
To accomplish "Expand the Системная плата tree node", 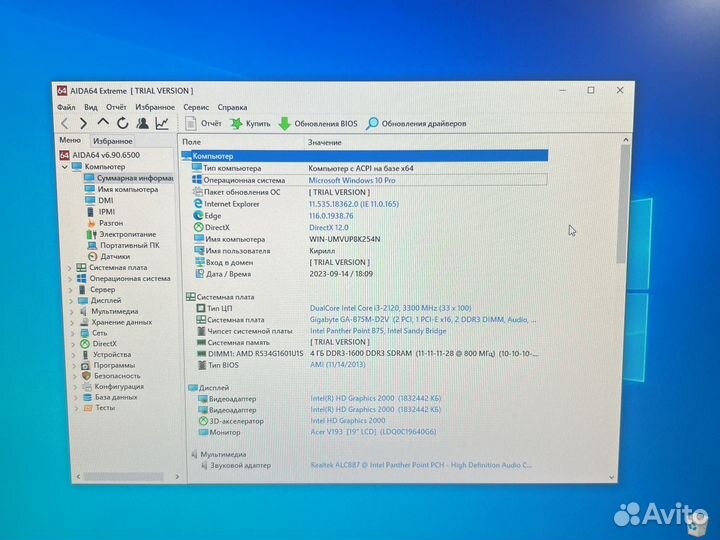I will [70, 268].
